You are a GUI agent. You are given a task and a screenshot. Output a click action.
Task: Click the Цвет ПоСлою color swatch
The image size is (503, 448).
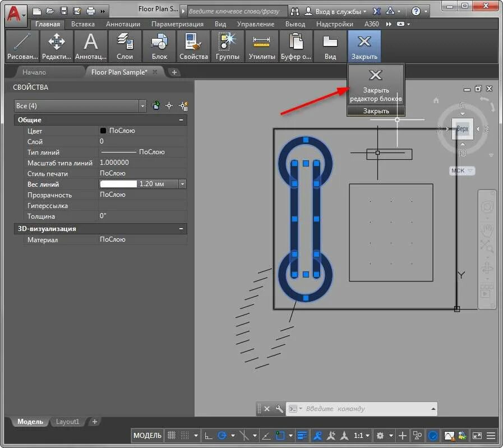[x=103, y=131]
